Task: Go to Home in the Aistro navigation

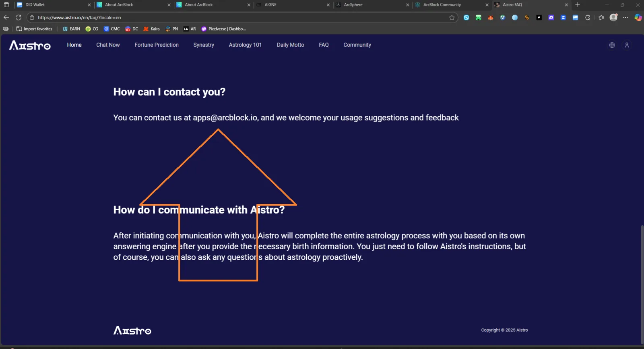Action: [x=74, y=45]
